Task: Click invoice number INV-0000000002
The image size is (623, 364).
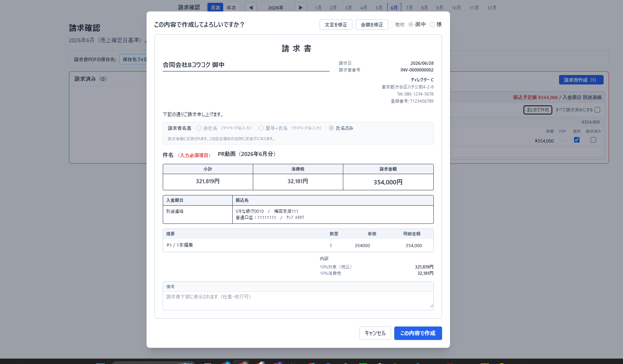Action: 417,70
